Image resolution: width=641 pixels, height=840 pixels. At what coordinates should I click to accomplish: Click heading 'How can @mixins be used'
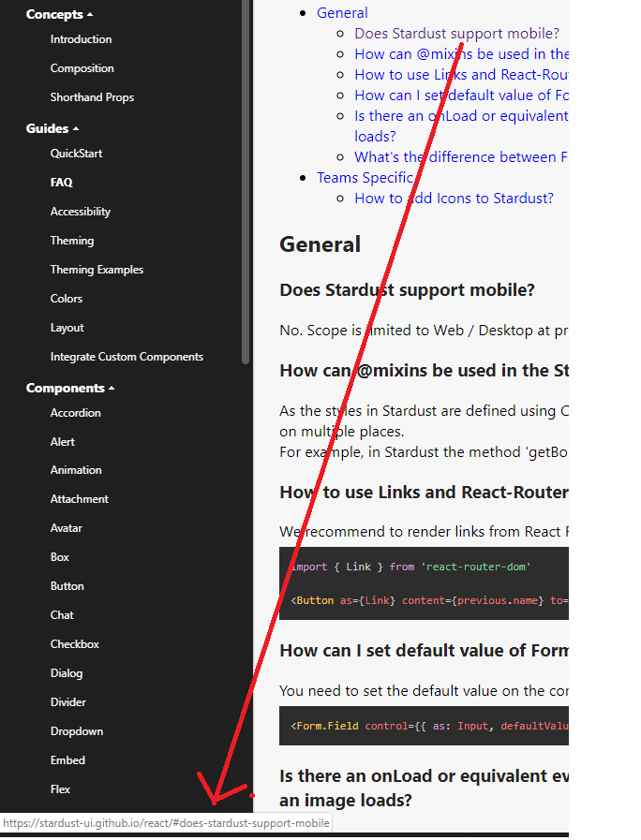point(424,370)
